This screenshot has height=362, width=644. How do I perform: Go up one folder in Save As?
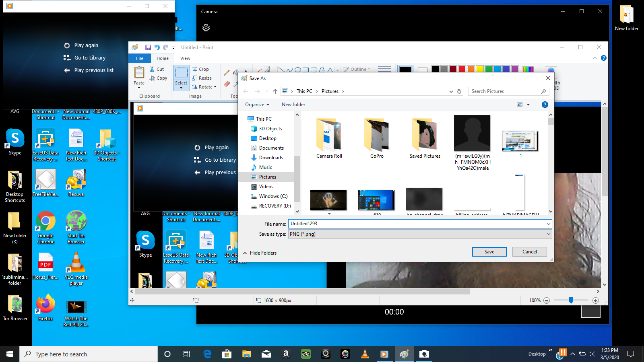click(x=275, y=91)
